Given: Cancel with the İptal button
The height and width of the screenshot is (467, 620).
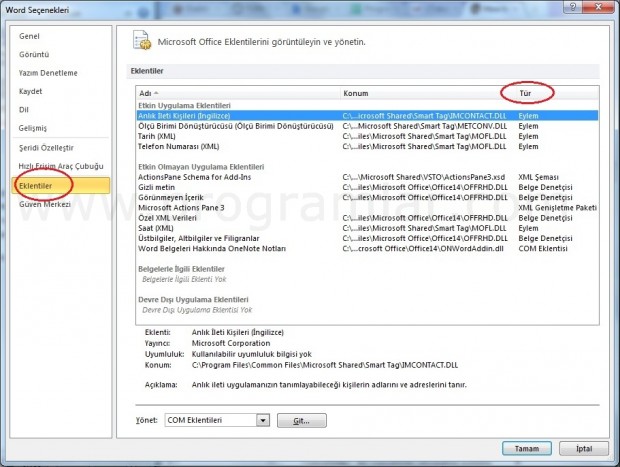Looking at the screenshot, I should (584, 449).
